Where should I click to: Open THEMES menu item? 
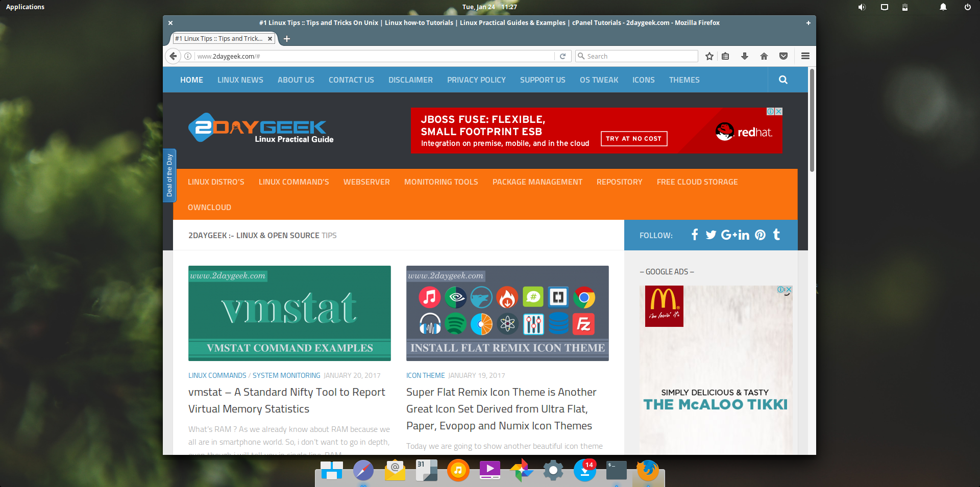click(684, 80)
